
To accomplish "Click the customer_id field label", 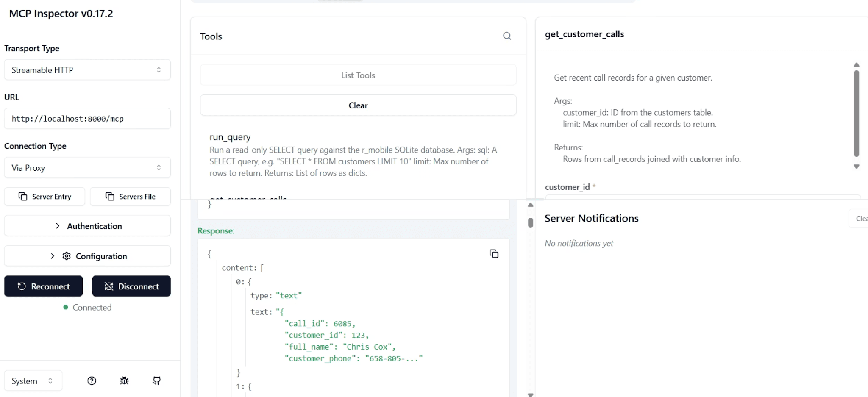I will pyautogui.click(x=568, y=187).
